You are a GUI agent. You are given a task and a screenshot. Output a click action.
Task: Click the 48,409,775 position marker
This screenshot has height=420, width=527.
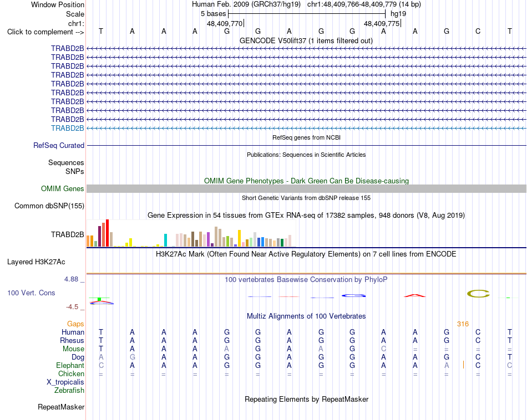coord(382,23)
